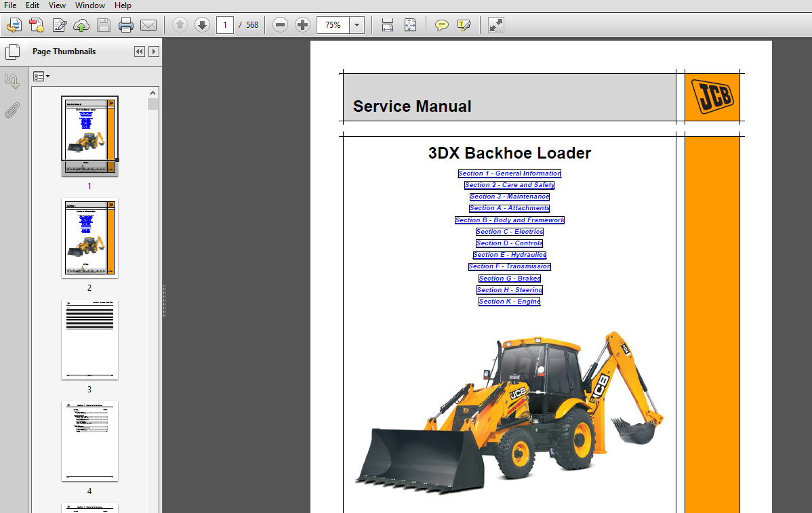Click the JCB logo on the page
Image resolution: width=812 pixels, height=513 pixels.
[x=712, y=96]
